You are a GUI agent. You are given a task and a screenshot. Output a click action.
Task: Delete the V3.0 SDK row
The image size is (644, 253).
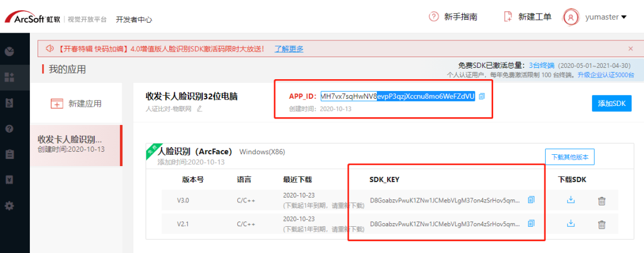point(601,201)
